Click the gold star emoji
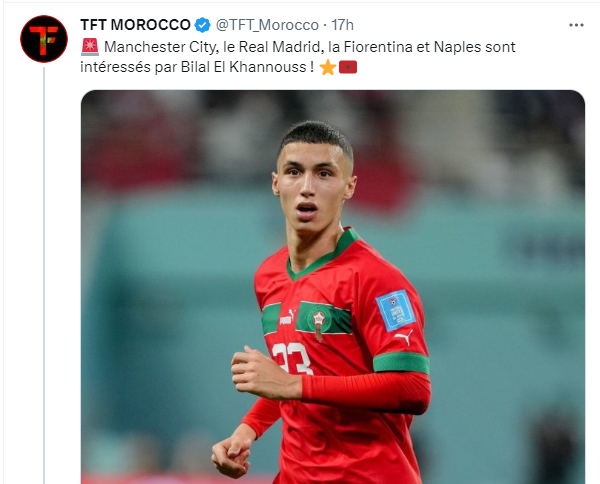The height and width of the screenshot is (484, 600). [328, 68]
